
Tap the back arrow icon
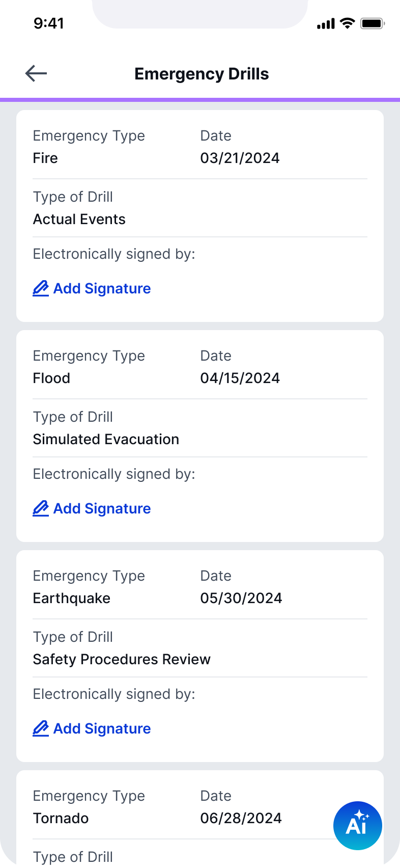click(x=36, y=73)
